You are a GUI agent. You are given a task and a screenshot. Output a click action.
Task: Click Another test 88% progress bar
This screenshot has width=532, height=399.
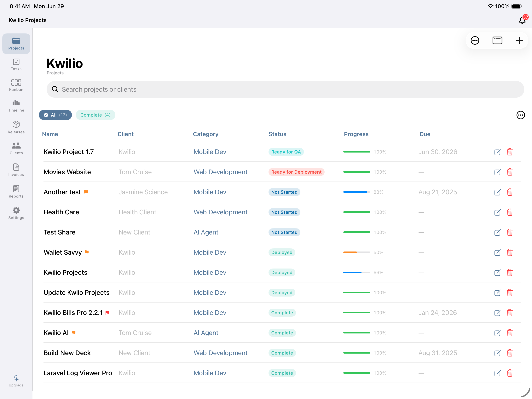tap(357, 192)
